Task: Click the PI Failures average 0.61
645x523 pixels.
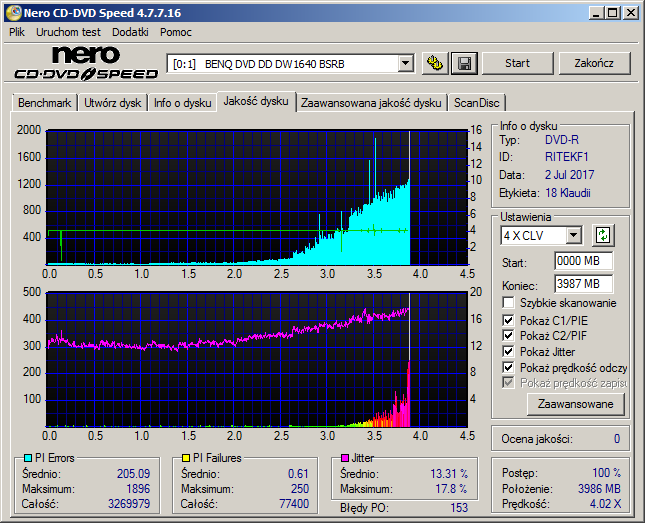Action: tap(298, 474)
